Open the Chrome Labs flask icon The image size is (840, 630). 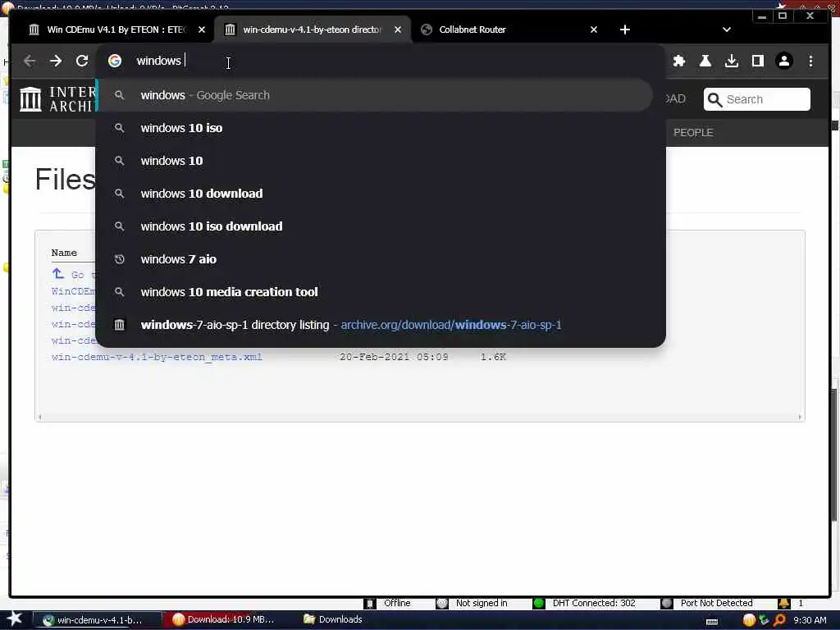pos(705,61)
